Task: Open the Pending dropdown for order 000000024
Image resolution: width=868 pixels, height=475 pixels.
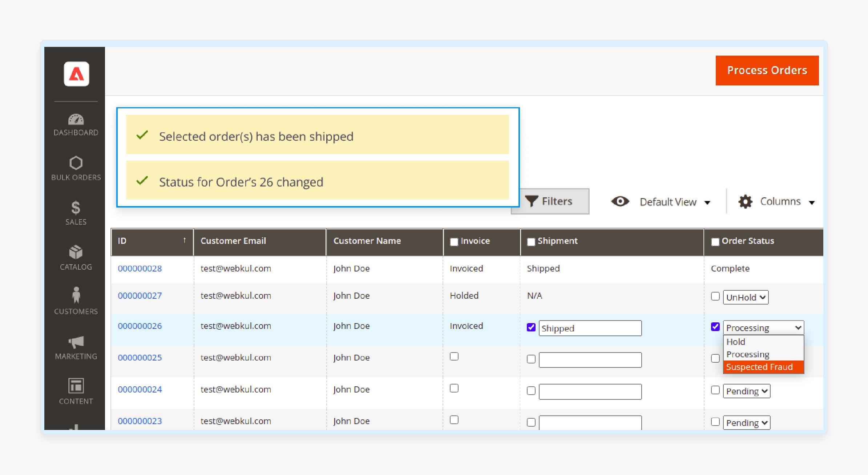Action: coord(746,391)
